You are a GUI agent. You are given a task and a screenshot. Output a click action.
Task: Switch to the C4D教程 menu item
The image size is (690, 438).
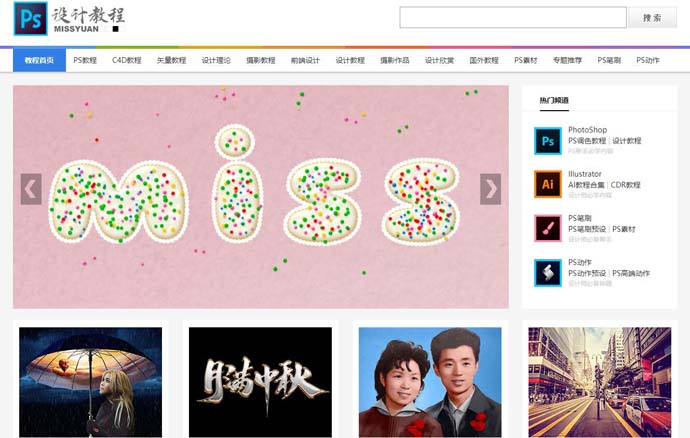[126, 61]
